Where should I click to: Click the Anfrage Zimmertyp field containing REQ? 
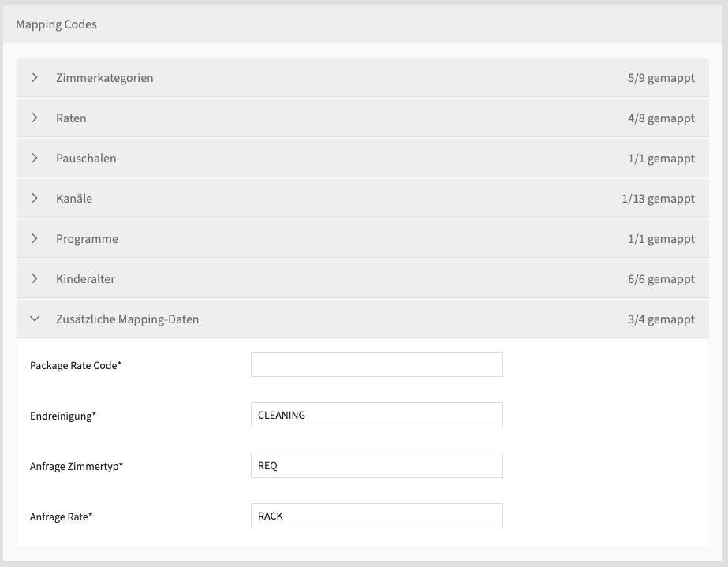coord(376,465)
